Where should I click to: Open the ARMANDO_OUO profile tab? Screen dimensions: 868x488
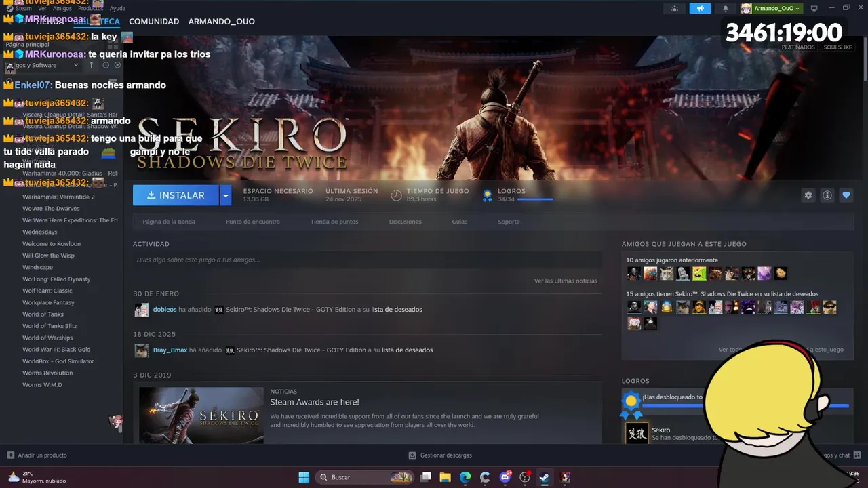tap(222, 22)
